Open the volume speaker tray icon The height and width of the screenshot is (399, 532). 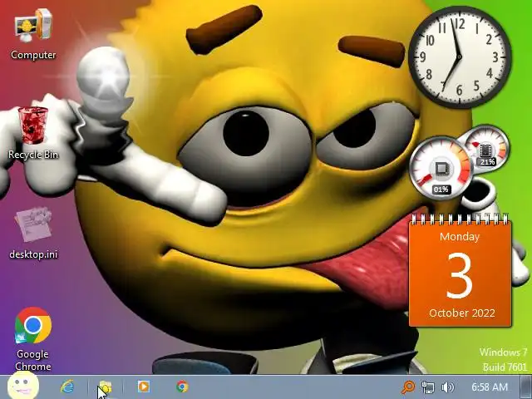[x=448, y=387]
